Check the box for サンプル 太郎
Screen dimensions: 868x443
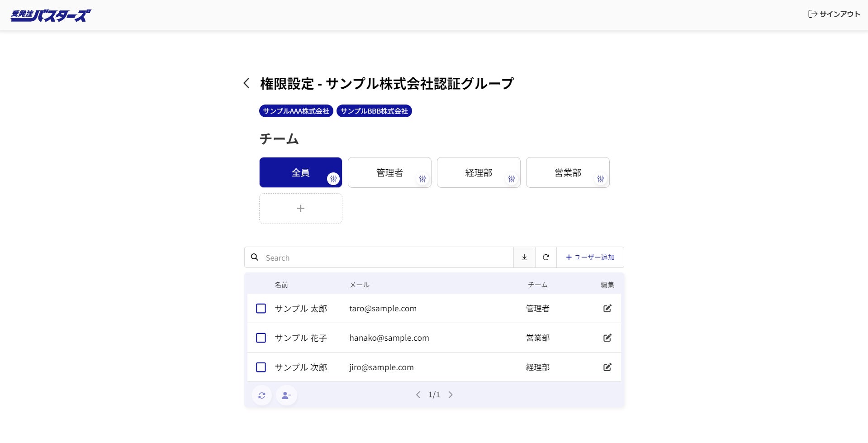261,309
